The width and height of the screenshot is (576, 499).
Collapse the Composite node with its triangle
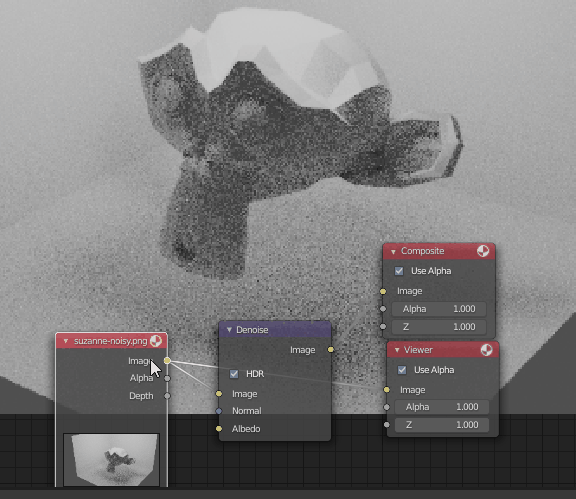(x=393, y=252)
